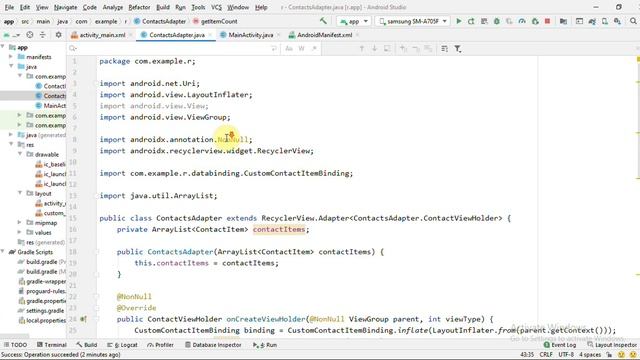Select local.properties in project tree

(42, 320)
